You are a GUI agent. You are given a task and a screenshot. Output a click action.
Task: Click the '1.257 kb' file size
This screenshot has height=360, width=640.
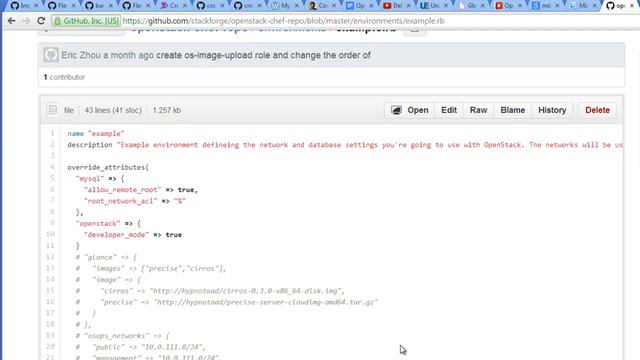tap(167, 110)
